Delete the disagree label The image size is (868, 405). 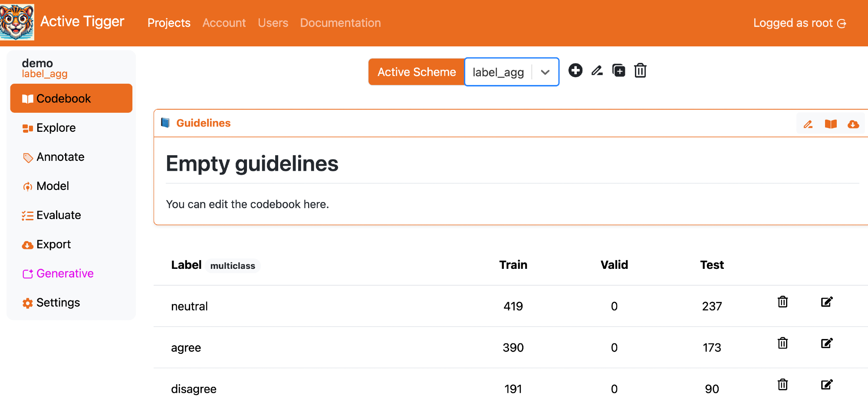point(783,385)
